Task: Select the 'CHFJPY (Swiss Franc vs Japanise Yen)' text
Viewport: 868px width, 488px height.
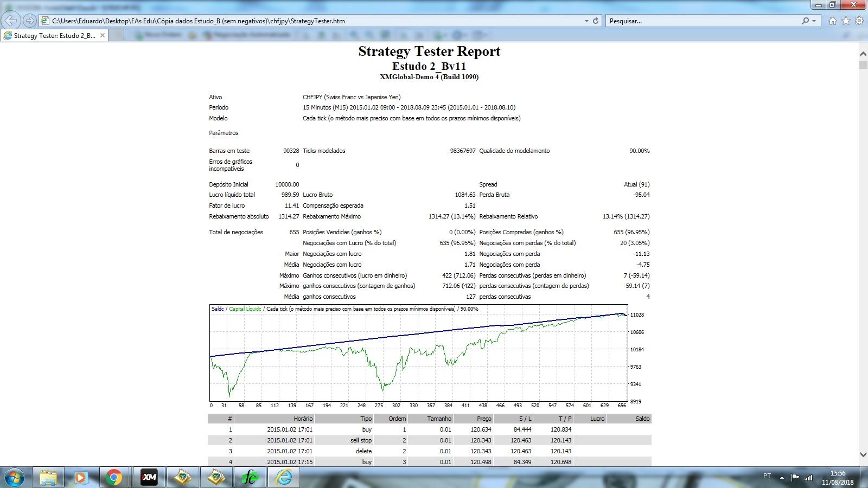Action: coord(352,97)
